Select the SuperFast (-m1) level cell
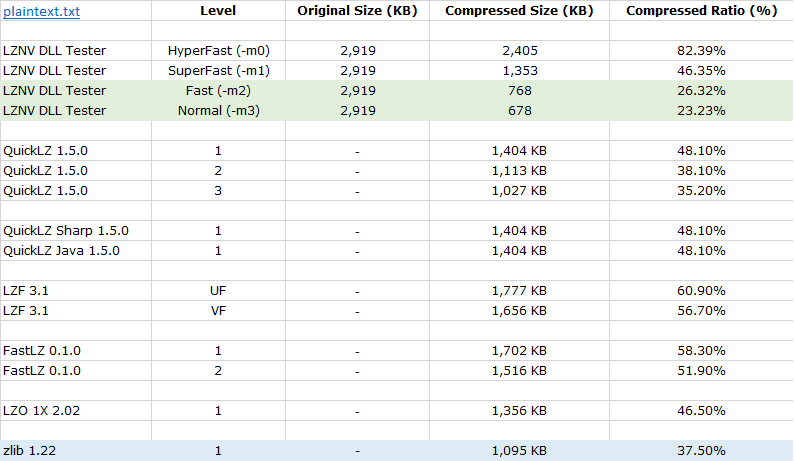The height and width of the screenshot is (461, 795). click(218, 70)
